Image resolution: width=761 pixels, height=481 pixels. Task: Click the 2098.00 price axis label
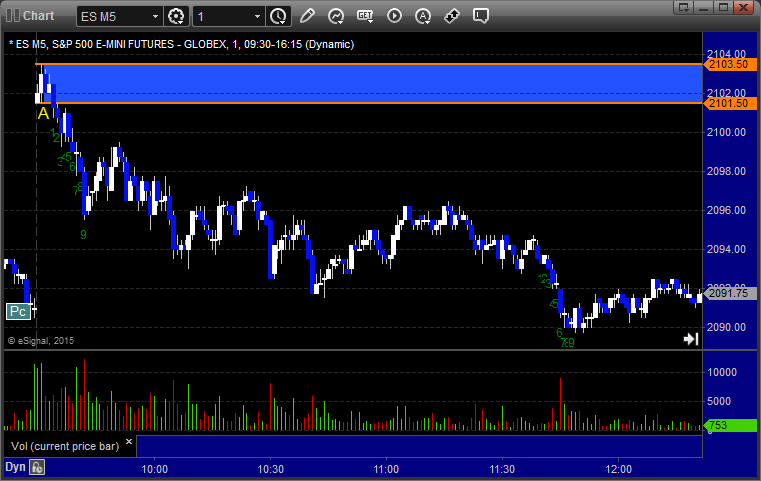tap(727, 171)
